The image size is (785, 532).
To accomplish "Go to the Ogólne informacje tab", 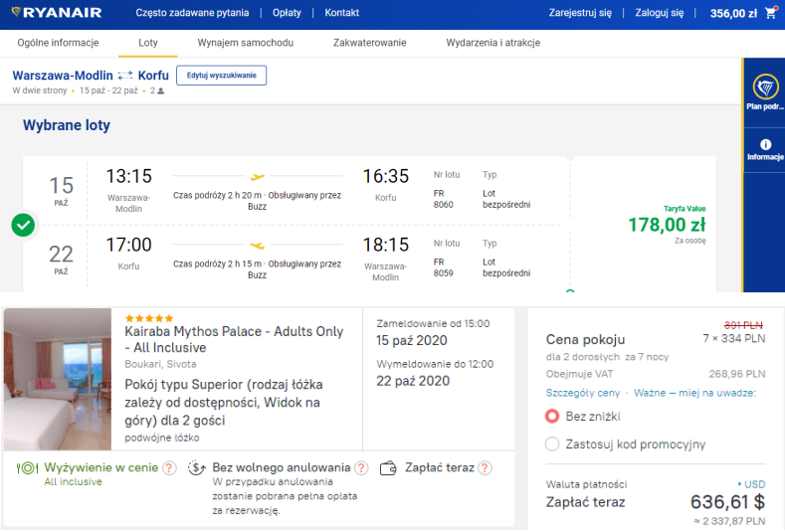I will click(x=58, y=44).
